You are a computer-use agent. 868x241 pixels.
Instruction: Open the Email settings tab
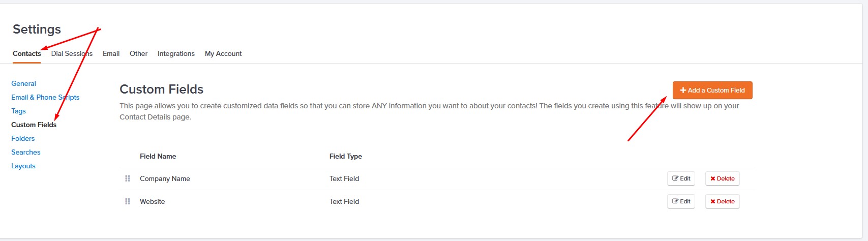coord(111,53)
